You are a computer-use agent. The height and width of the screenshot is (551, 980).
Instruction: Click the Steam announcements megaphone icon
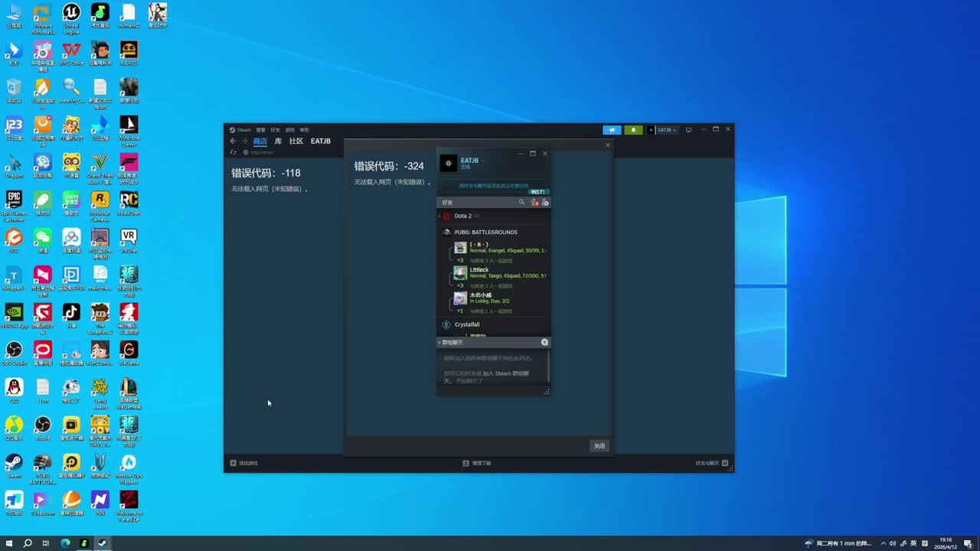coord(611,130)
